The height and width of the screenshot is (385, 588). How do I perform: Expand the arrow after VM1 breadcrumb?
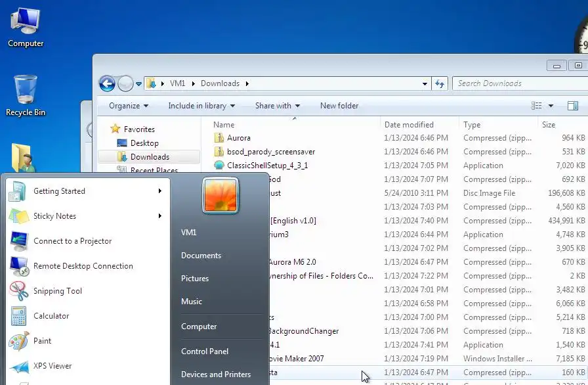pos(193,83)
